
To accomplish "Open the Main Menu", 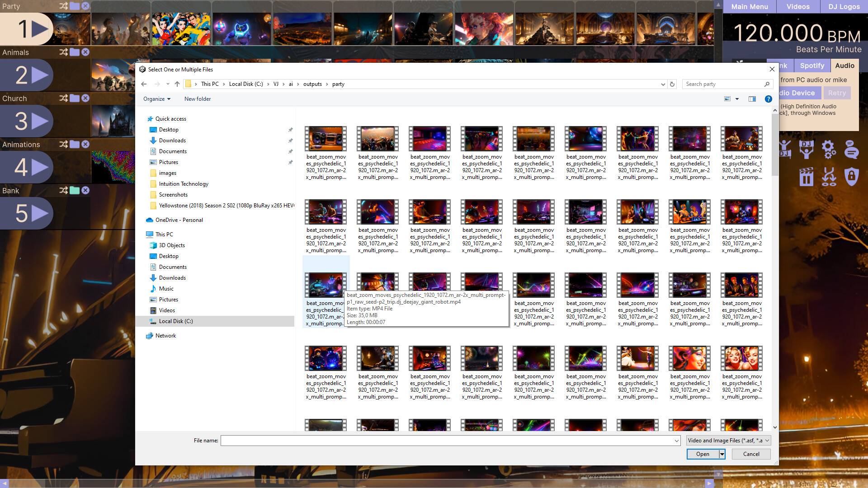I will point(749,6).
